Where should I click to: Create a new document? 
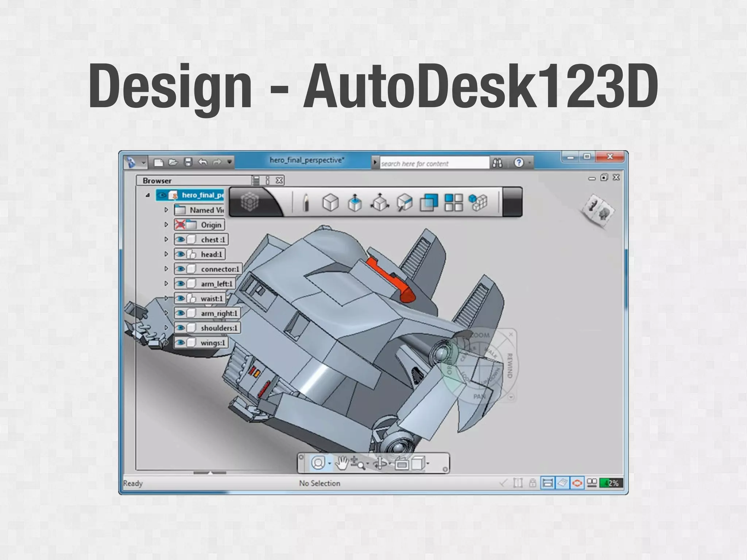tap(159, 162)
